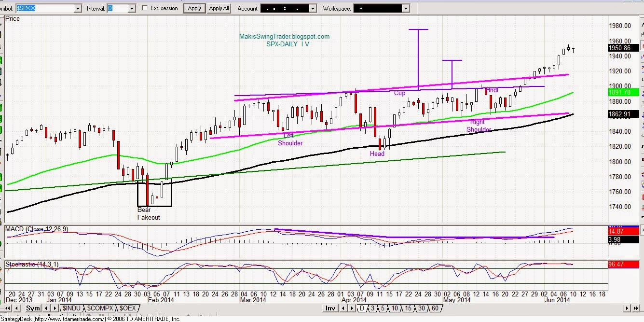Click the black 1862.91 moving average label
644x322 pixels.
(x=623, y=114)
